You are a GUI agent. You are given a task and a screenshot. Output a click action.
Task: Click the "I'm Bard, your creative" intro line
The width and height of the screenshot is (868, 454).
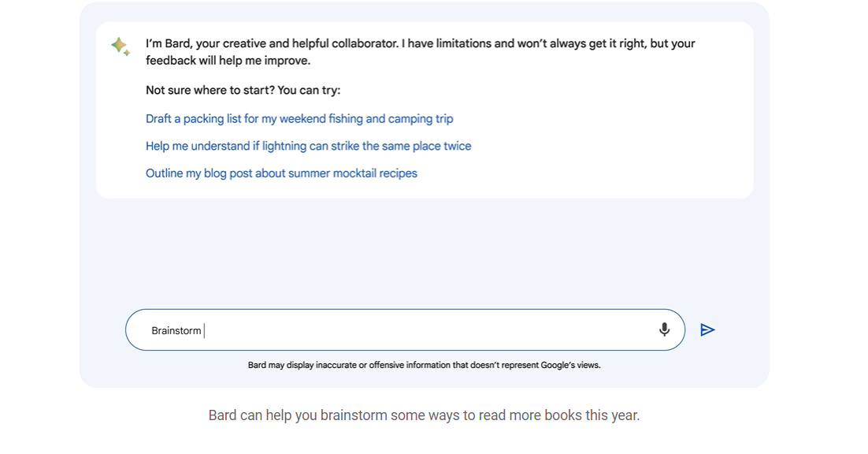click(420, 43)
